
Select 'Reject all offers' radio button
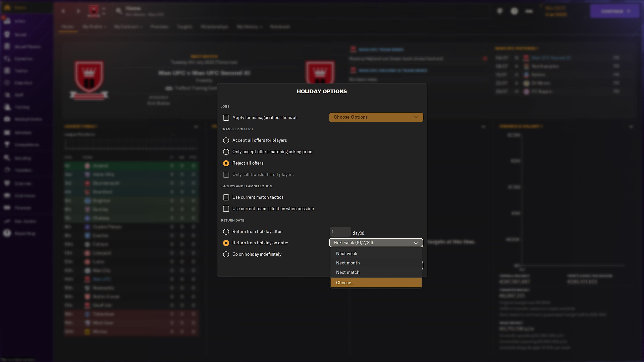(x=226, y=163)
